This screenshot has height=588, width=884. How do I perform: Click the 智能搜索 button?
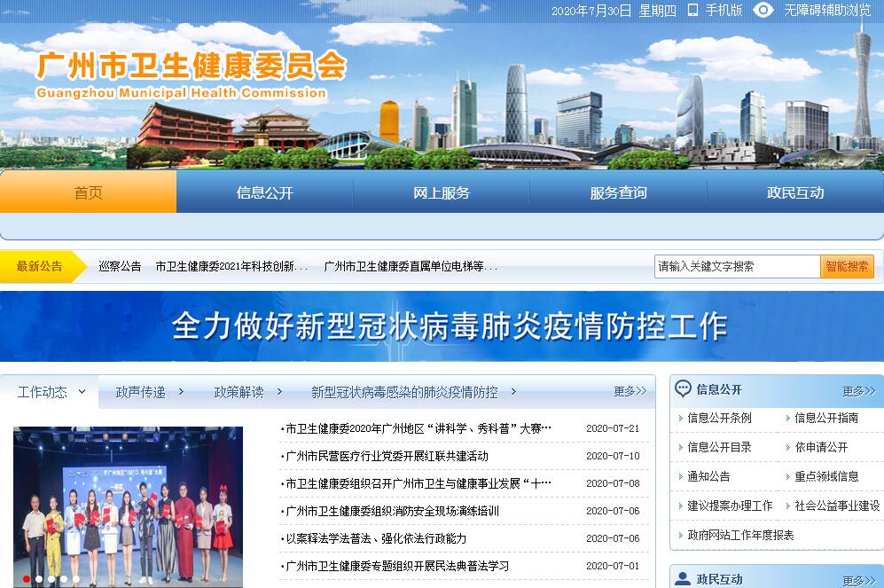coord(847,267)
